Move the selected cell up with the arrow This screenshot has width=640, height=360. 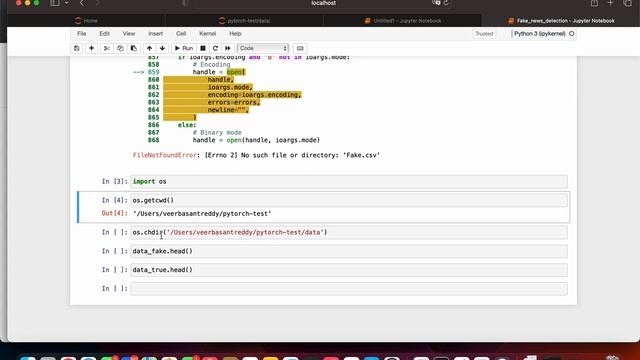(x=149, y=48)
